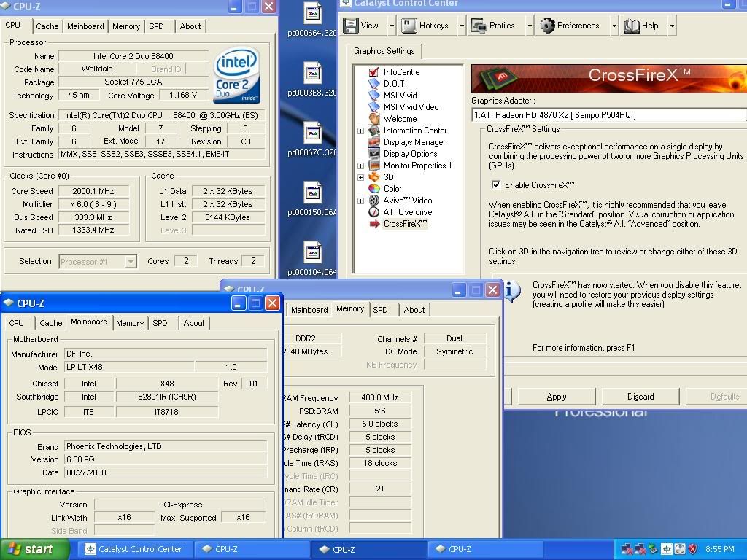Open SPD tab in Processor CPU-Z window

[156, 26]
